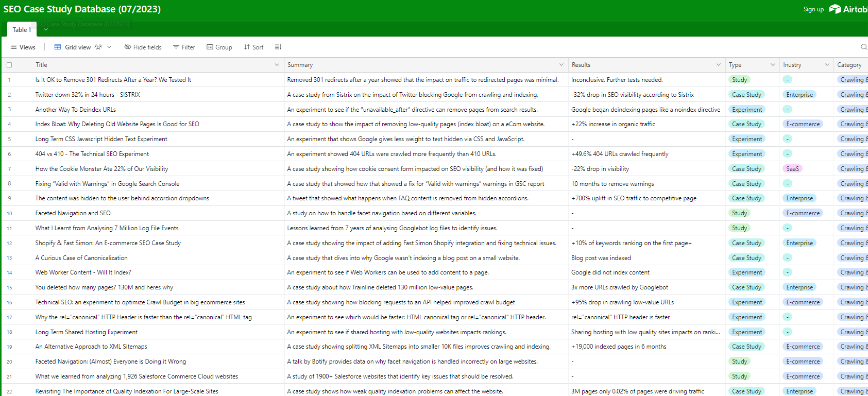Click 'Inconclusive. Further tests needed.' result

click(617, 80)
